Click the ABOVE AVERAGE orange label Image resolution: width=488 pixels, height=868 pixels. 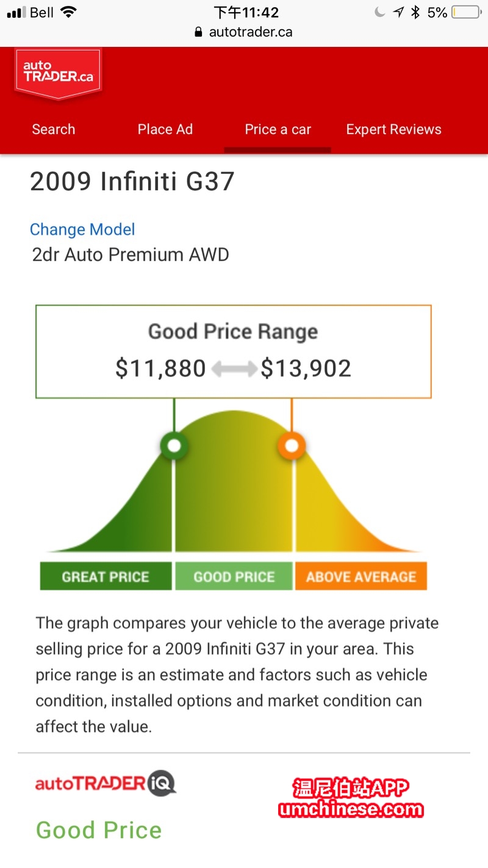coord(361,577)
